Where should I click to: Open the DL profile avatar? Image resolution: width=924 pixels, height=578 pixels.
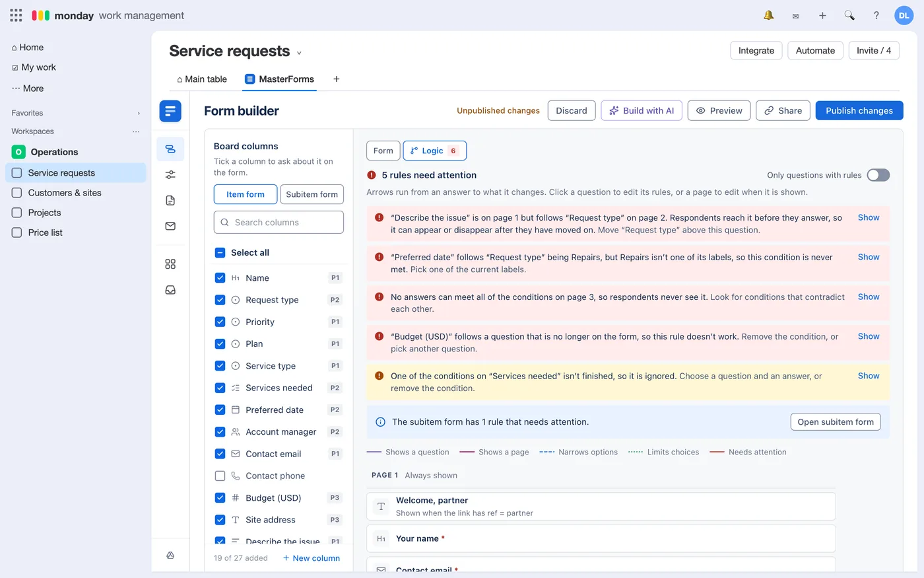(904, 15)
